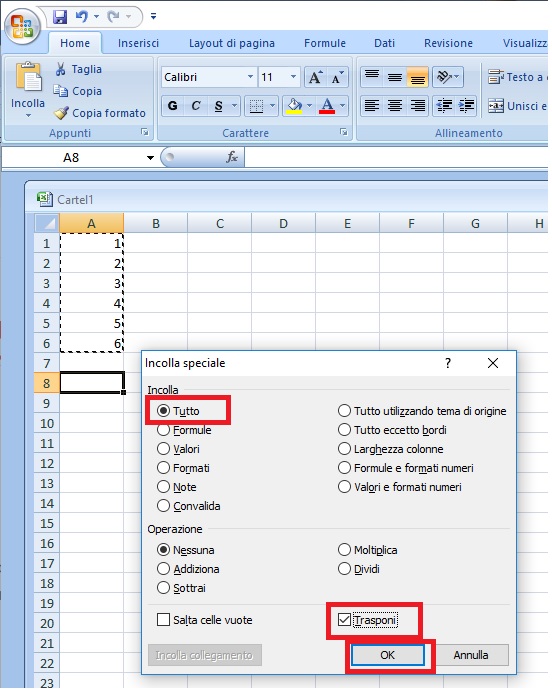Switch to the Formule ribbon tab
The height and width of the screenshot is (696, 552).
tap(325, 43)
